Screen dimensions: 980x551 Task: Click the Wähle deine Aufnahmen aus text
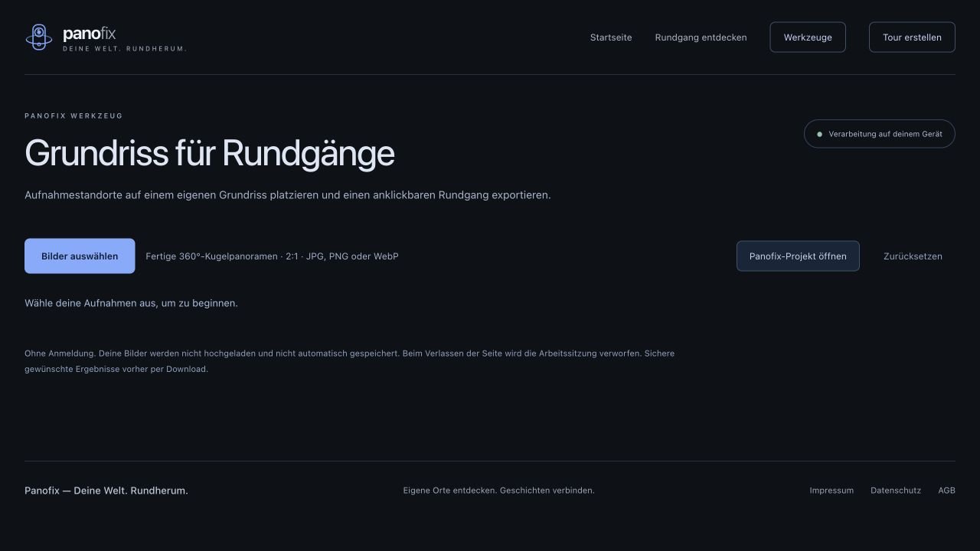[x=131, y=303]
